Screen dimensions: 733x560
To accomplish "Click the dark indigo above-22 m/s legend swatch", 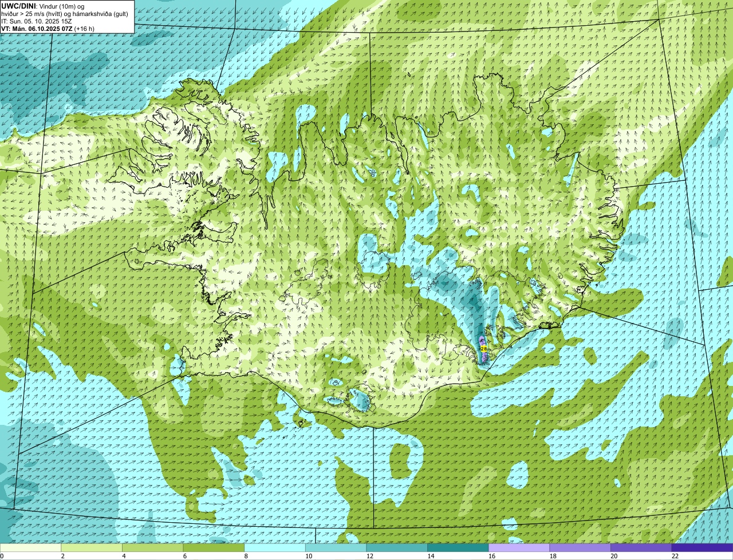I will 703,548.
